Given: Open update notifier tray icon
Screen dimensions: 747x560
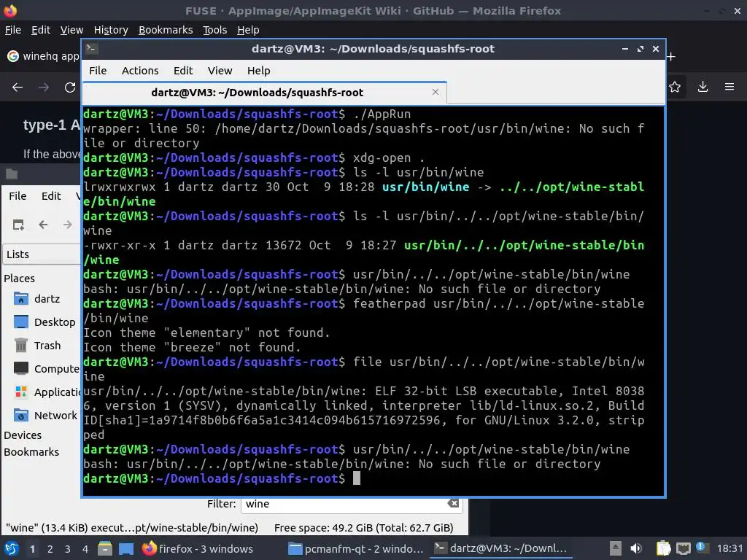Looking at the screenshot, I should [701, 547].
